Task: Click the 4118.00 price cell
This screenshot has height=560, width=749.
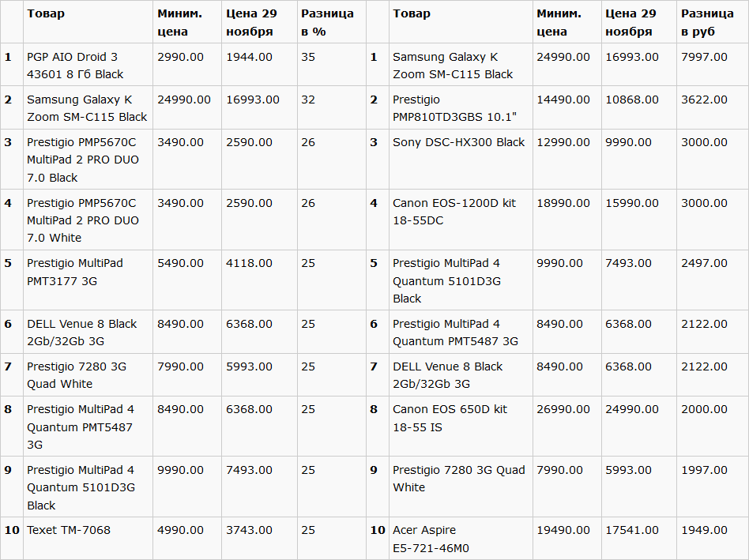Action: 249,262
